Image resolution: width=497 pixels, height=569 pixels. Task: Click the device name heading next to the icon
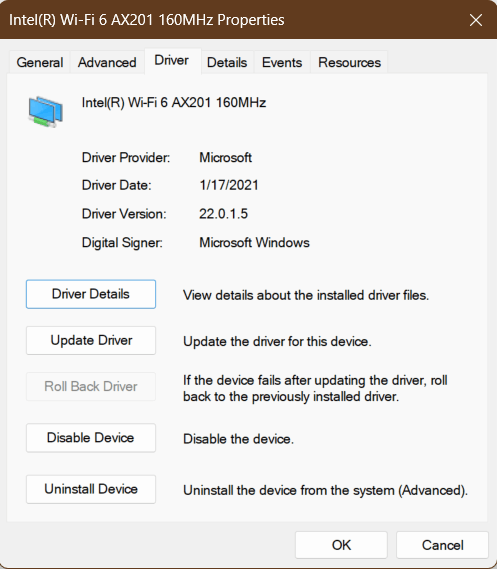(x=174, y=103)
